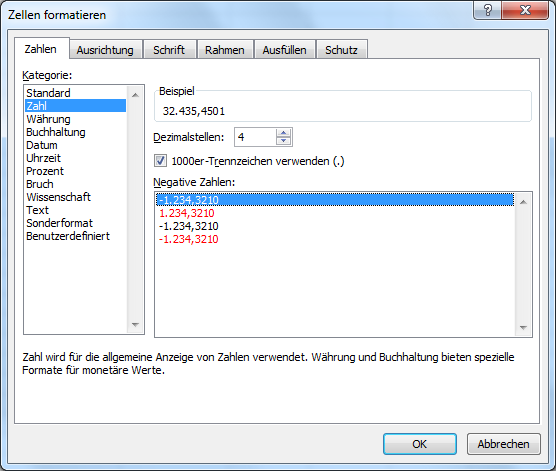Increase Dezimalstellen with up spinner arrow

click(283, 133)
